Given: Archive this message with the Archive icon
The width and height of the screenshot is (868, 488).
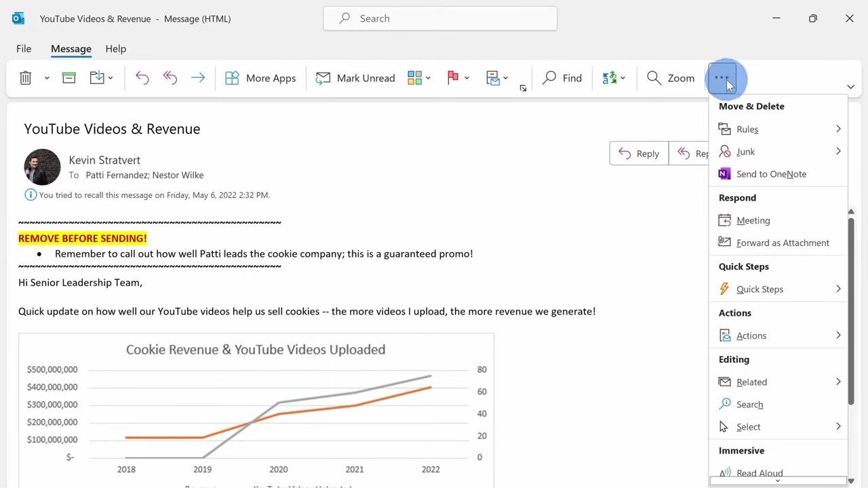Looking at the screenshot, I should [x=68, y=78].
